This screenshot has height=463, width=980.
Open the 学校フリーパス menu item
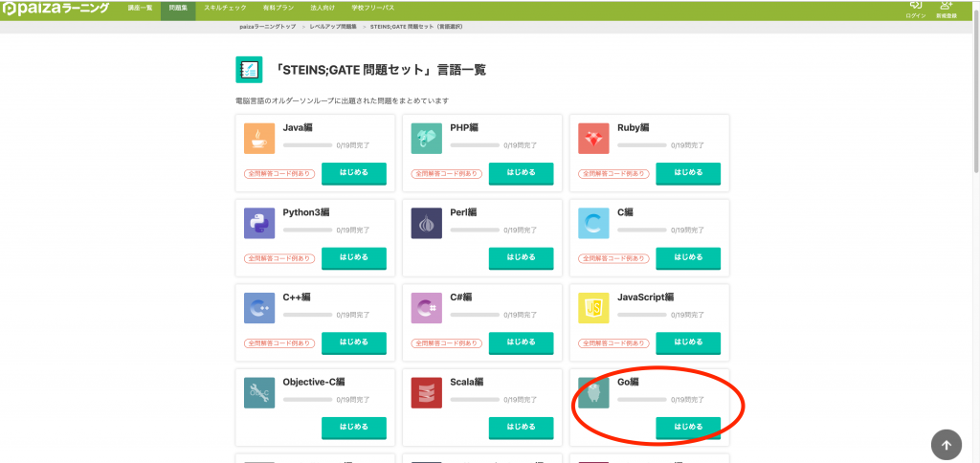372,8
